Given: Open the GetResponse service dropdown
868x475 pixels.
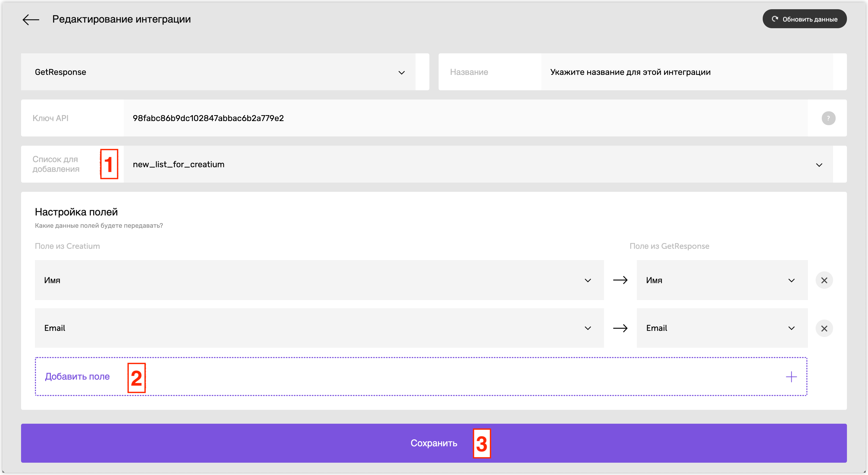Looking at the screenshot, I should [x=218, y=72].
